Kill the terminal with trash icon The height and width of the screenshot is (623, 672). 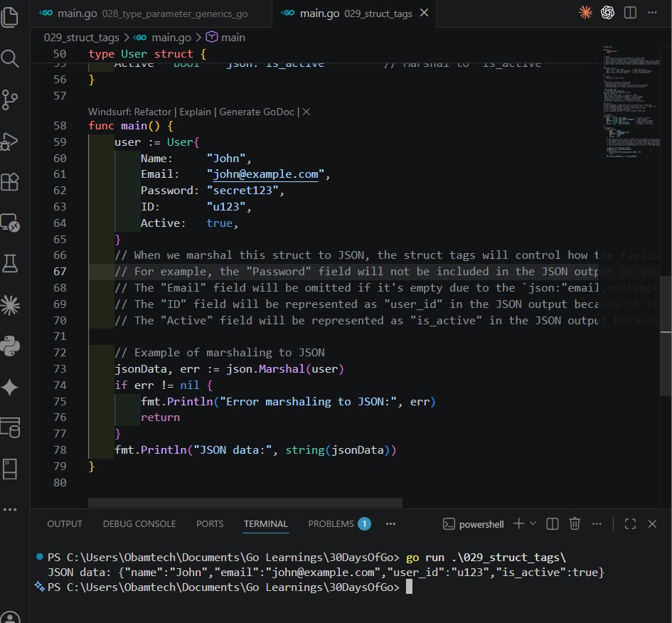[575, 523]
